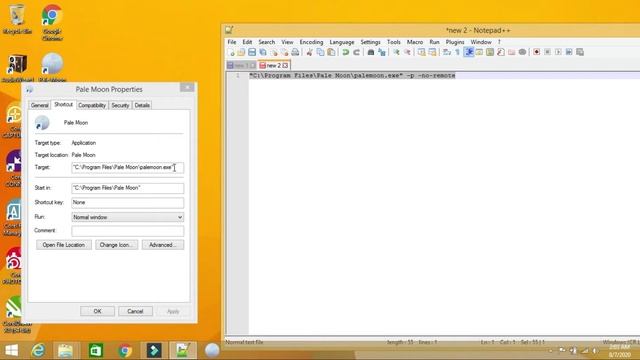Toggle the highlighted Indent Guide icon

469,52
